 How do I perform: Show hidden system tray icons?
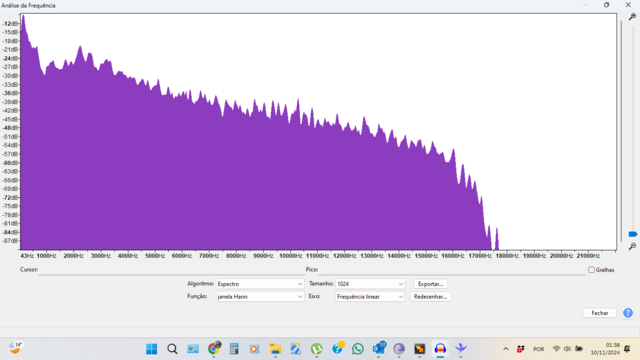pyautogui.click(x=506, y=349)
